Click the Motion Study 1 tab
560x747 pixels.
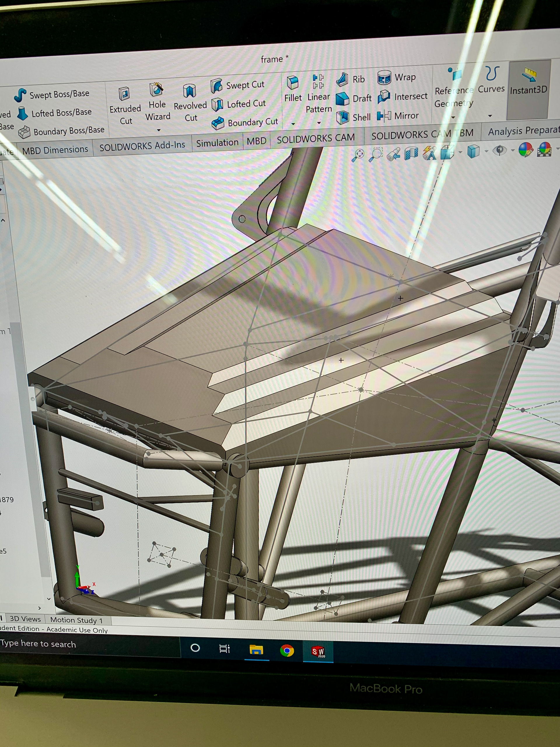pos(76,620)
